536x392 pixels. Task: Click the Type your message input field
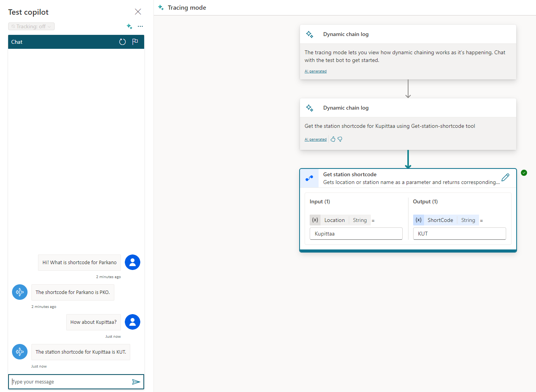[x=70, y=382]
